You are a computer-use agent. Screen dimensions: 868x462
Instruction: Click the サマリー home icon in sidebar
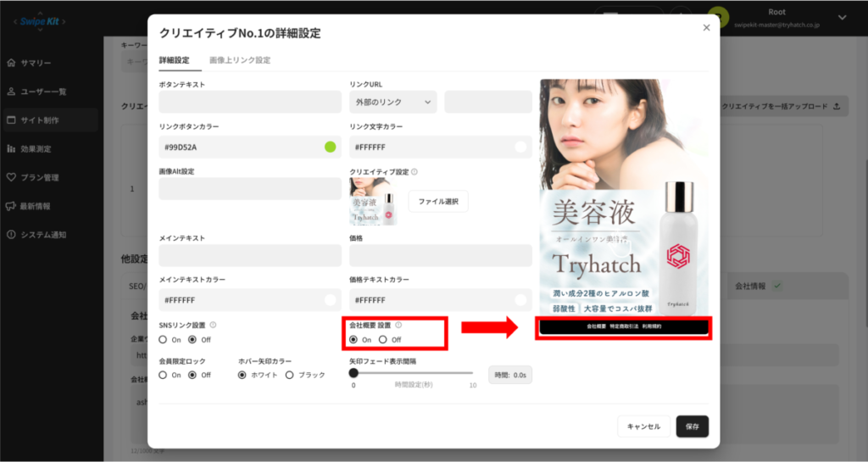pyautogui.click(x=11, y=63)
